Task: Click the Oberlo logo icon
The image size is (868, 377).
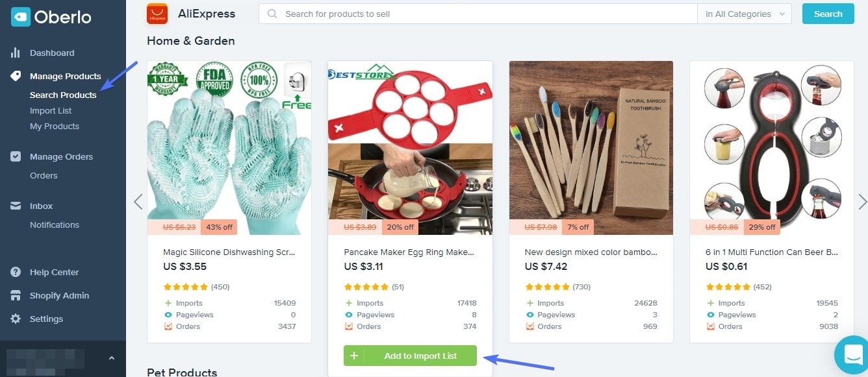Action: 21,18
